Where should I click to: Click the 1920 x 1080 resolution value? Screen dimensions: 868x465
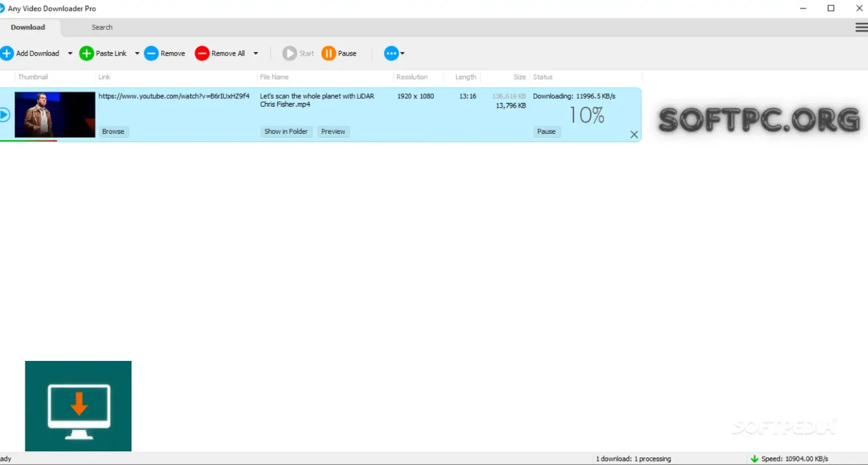coord(416,96)
